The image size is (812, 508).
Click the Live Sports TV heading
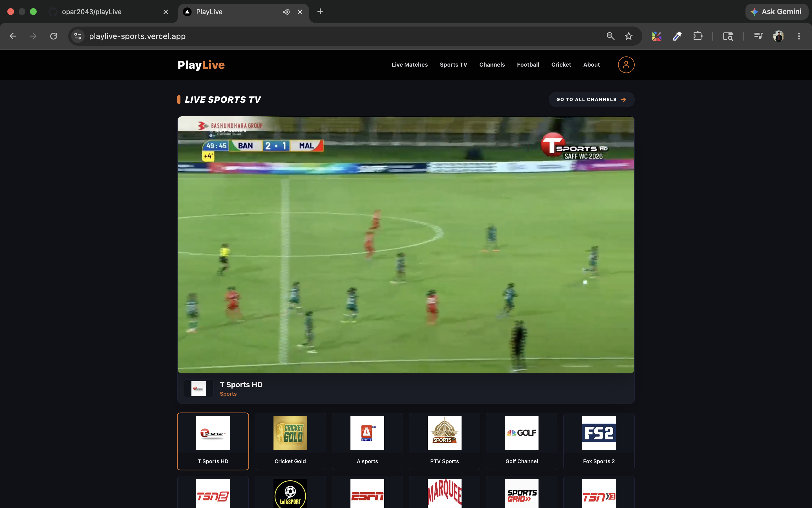[x=222, y=99]
